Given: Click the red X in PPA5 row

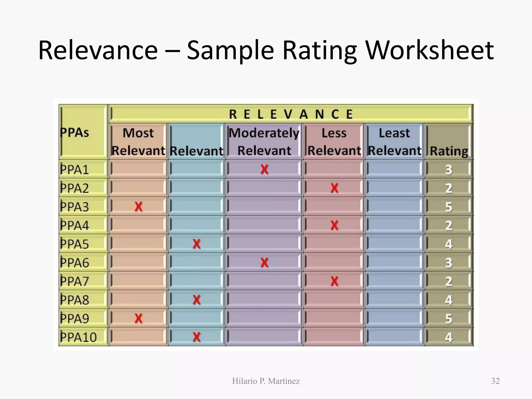Looking at the screenshot, I should click(x=197, y=244).
